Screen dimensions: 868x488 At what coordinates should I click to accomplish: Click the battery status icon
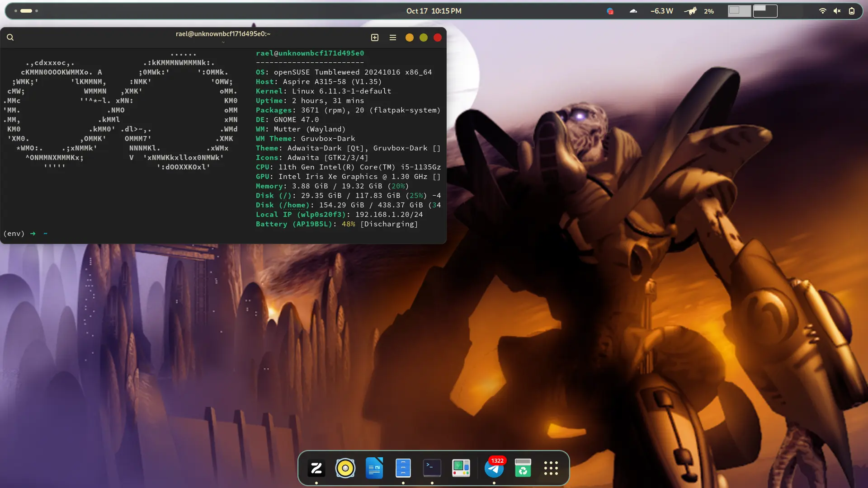852,11
